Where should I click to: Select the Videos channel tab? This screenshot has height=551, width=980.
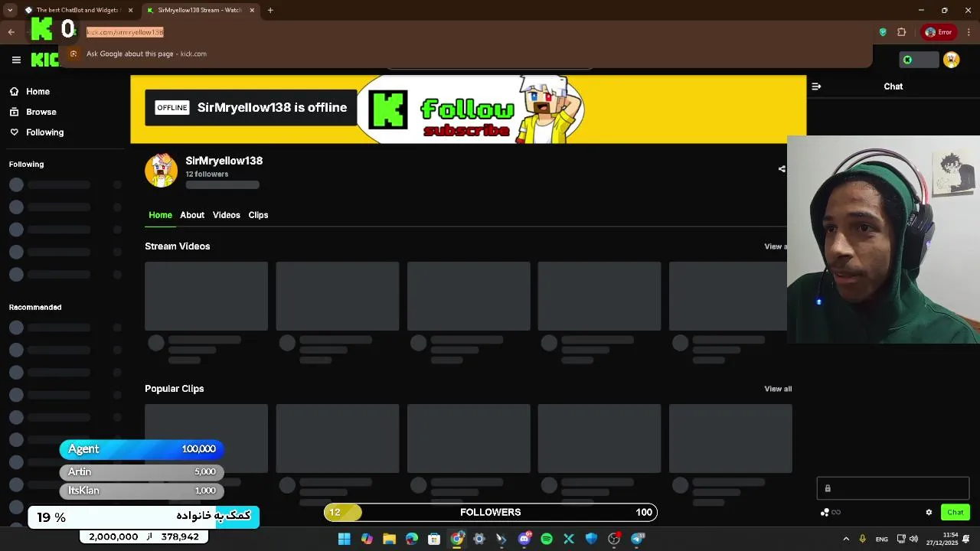click(x=227, y=215)
